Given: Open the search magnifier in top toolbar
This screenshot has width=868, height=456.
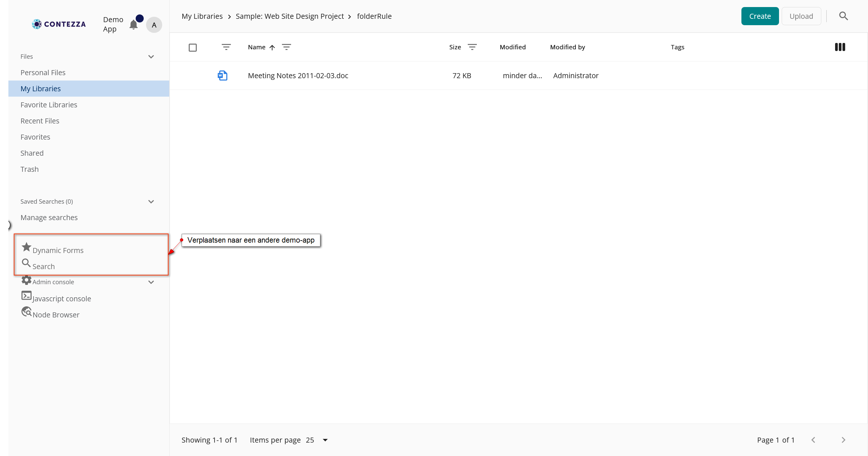Looking at the screenshot, I should point(843,16).
